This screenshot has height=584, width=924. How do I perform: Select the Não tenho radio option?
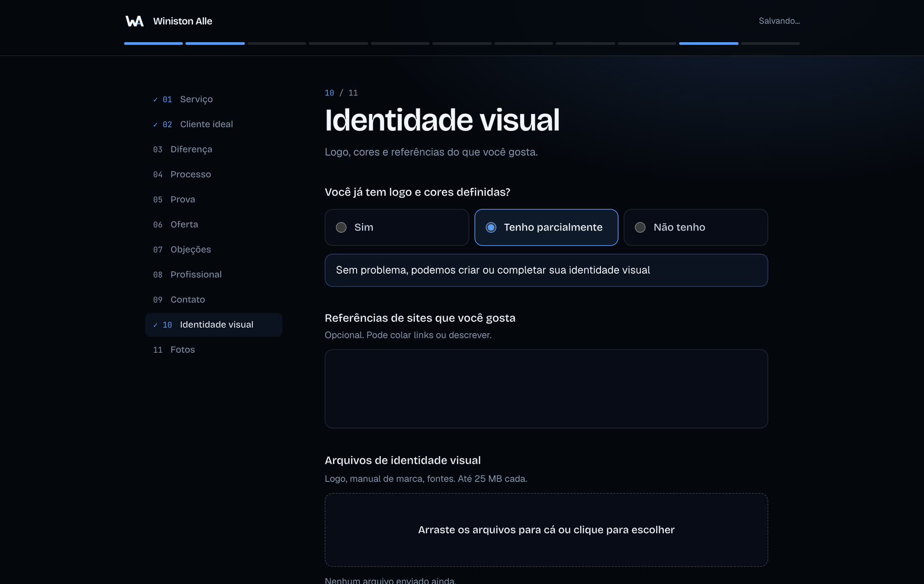click(x=696, y=227)
